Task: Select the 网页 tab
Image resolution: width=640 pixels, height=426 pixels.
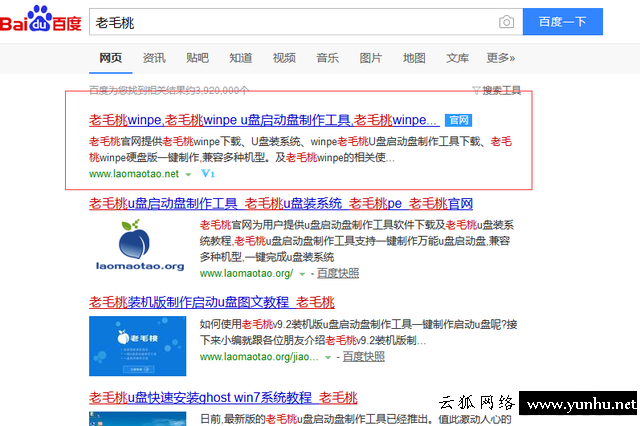Action: (111, 58)
